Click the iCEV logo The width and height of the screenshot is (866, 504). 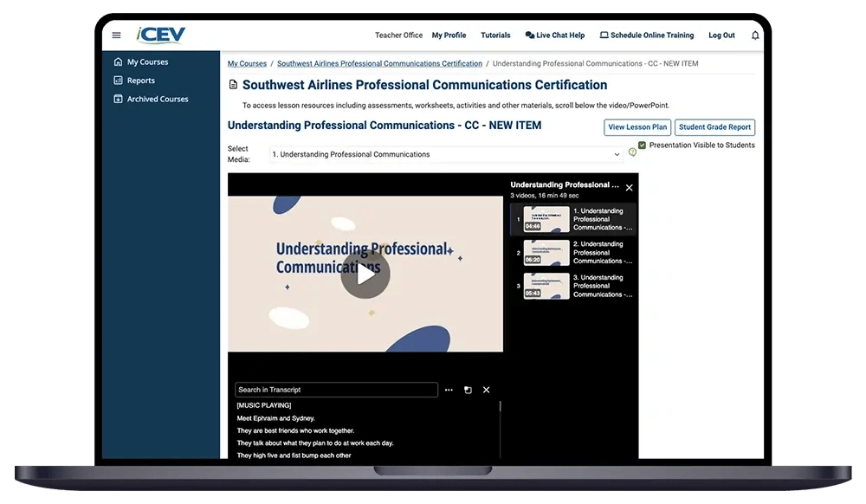click(161, 35)
